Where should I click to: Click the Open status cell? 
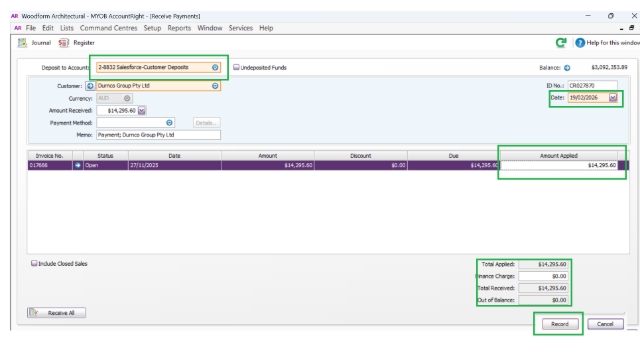coord(106,165)
